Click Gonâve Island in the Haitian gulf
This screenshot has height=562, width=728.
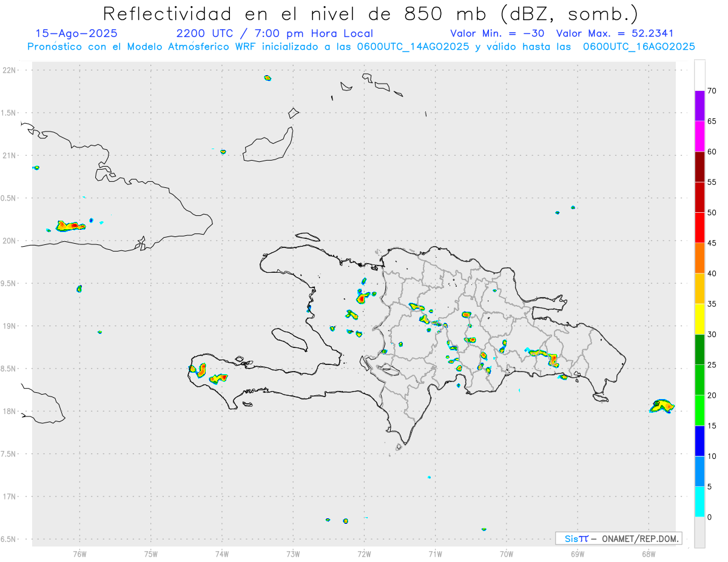point(289,339)
